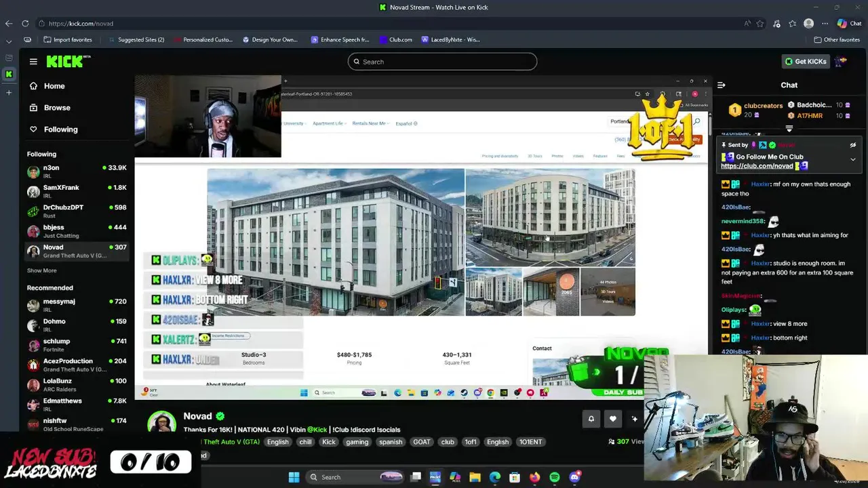
Task: Click the Kick logo
Action: click(x=68, y=62)
